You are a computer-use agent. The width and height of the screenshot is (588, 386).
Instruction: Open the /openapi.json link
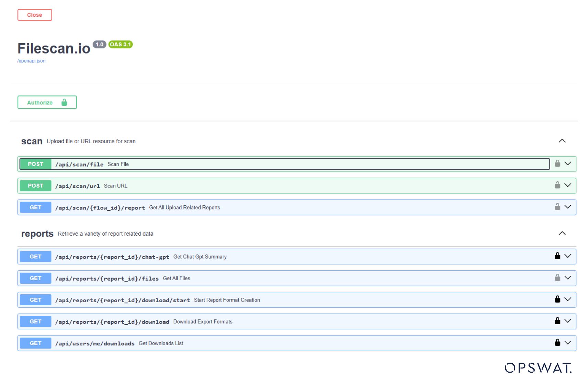[x=31, y=61]
